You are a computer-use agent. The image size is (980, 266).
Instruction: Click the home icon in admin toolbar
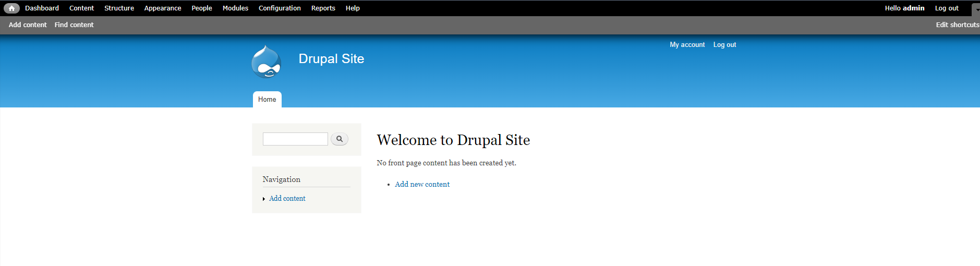pos(11,8)
